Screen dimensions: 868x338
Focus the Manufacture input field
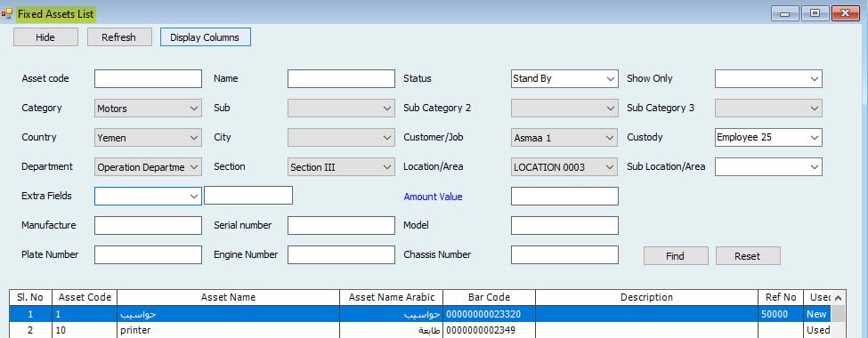149,225
